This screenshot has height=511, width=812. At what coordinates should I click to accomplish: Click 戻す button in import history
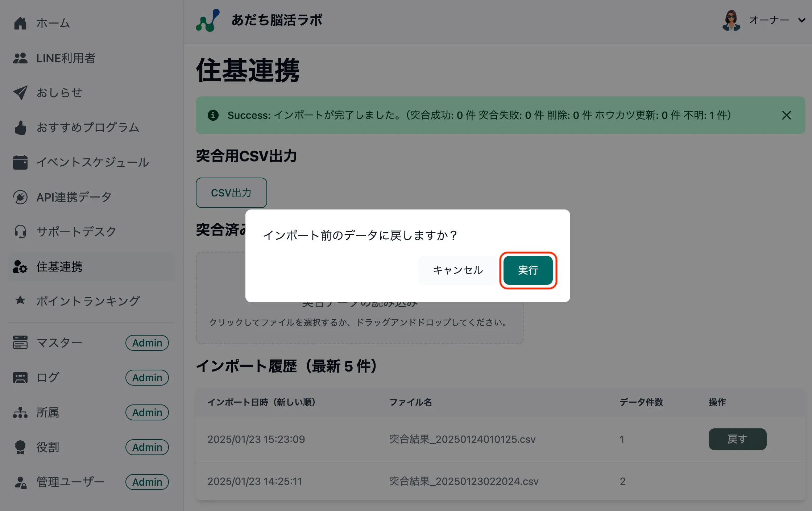[x=737, y=439]
